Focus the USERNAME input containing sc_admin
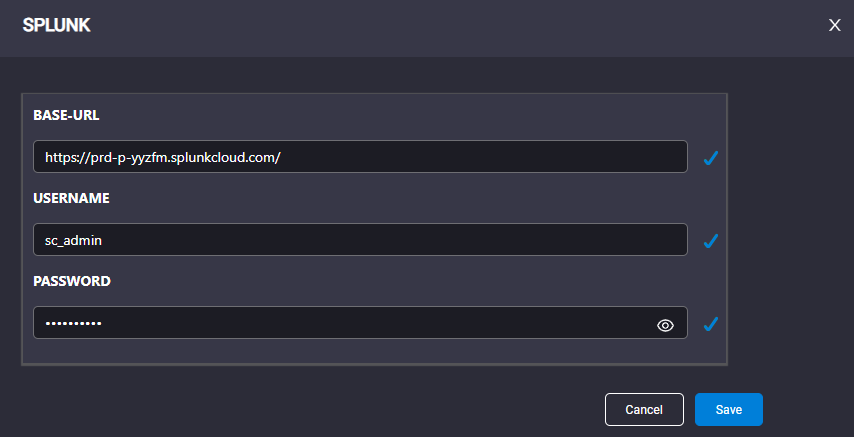Viewport: 854px width, 437px height. click(x=360, y=240)
